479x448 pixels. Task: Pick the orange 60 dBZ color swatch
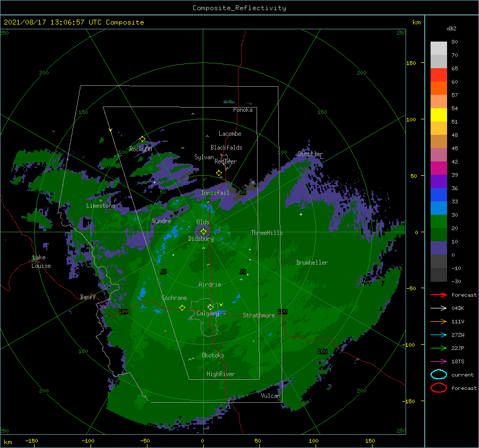point(439,88)
